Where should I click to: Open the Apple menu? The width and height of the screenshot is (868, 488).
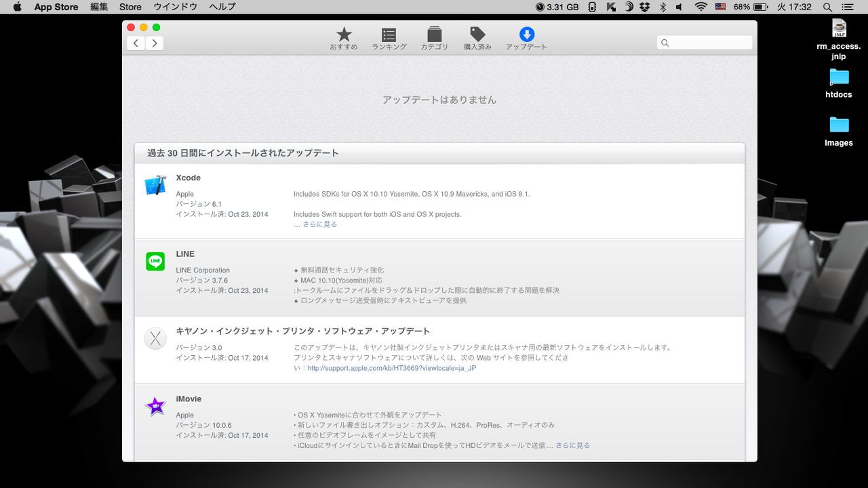tap(17, 7)
